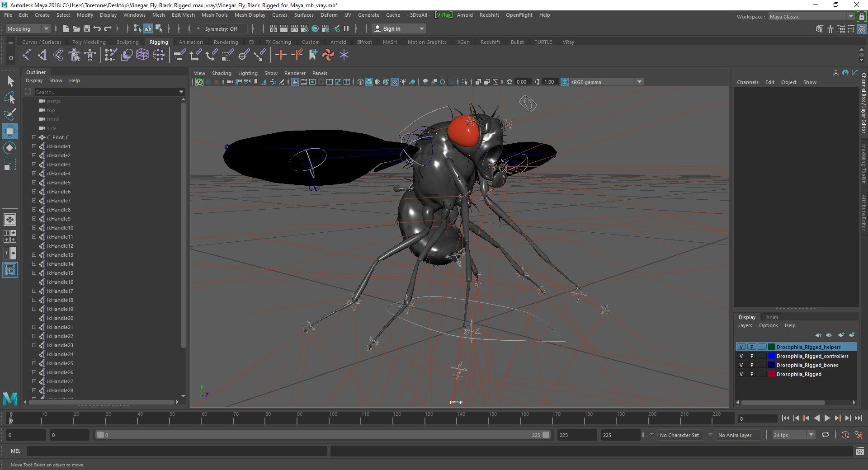Image resolution: width=868 pixels, height=470 pixels.
Task: Activate the Lasso Select tool
Action: 9,98
